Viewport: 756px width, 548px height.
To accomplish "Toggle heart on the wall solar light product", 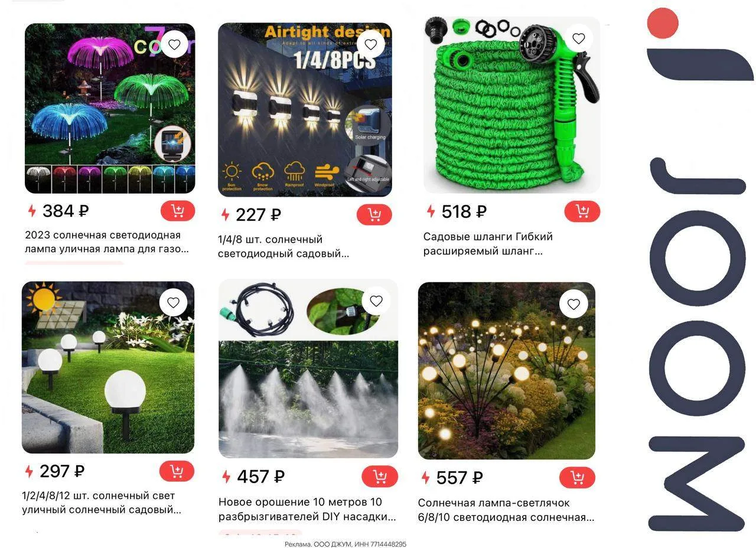I will click(370, 44).
